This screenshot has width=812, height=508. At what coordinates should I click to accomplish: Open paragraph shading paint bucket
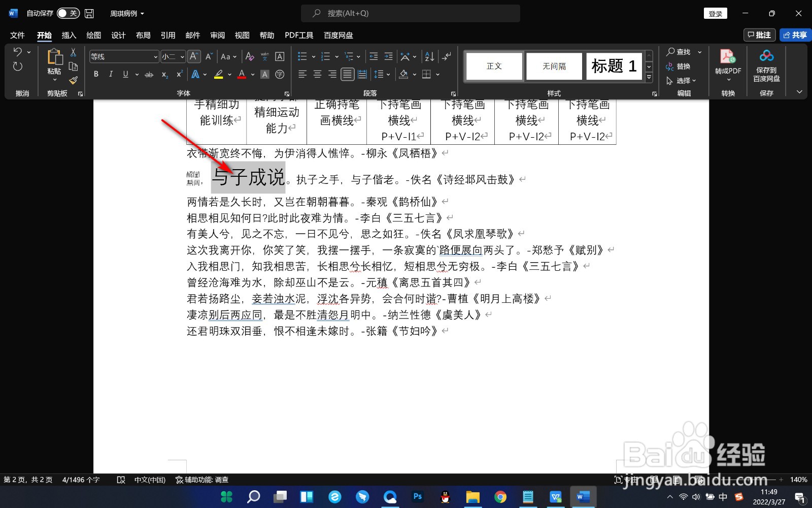coord(403,74)
